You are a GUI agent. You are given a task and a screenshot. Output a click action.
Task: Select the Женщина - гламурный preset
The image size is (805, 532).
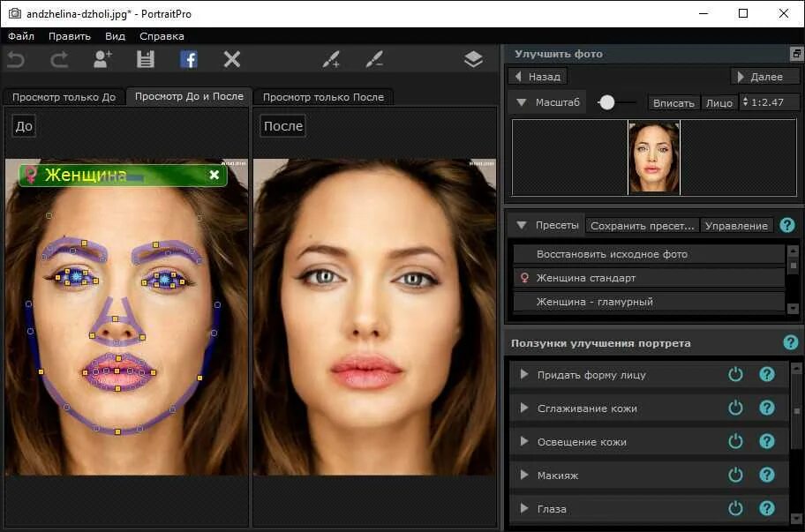coord(649,302)
